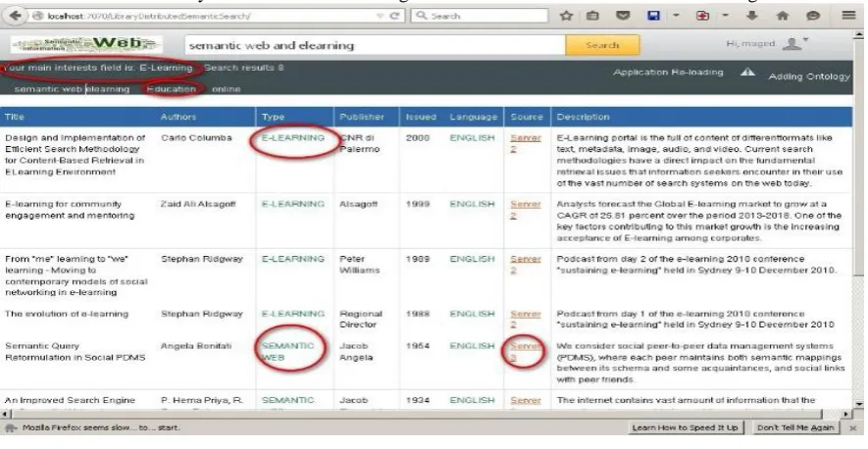Click Application Re-loading link

click(x=668, y=73)
